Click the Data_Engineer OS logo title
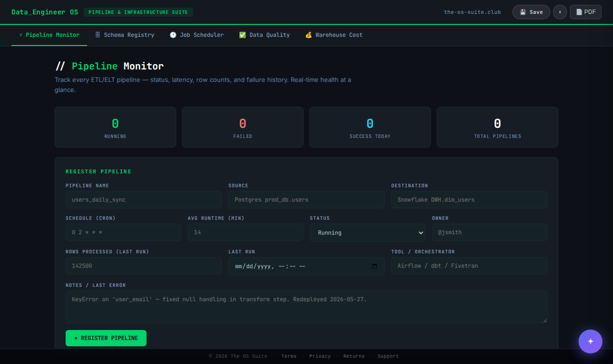The image size is (613, 364). [45, 12]
